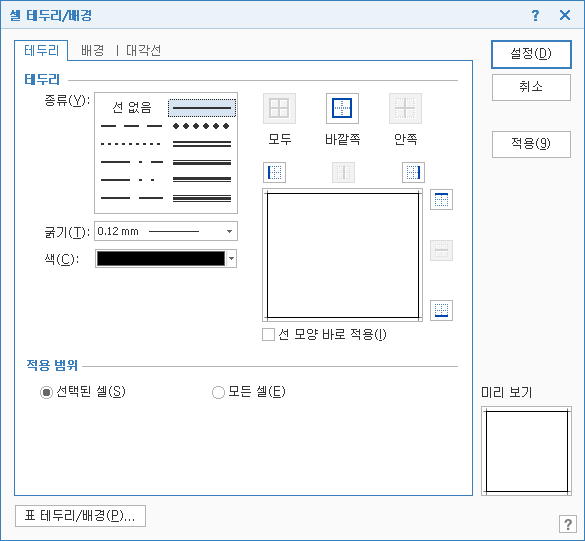This screenshot has width=585, height=541.
Task: Open '표 테두리/배경(P)...' button
Action: pyautogui.click(x=80, y=516)
